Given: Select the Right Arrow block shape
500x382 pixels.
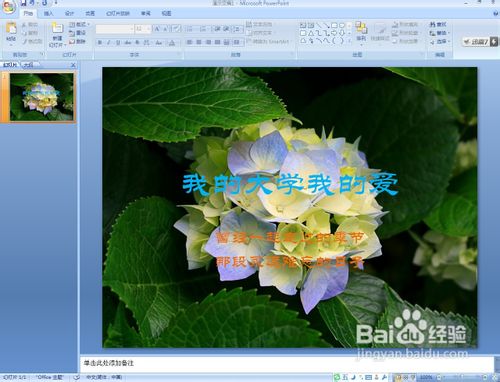Looking at the screenshot, I should [x=334, y=33].
